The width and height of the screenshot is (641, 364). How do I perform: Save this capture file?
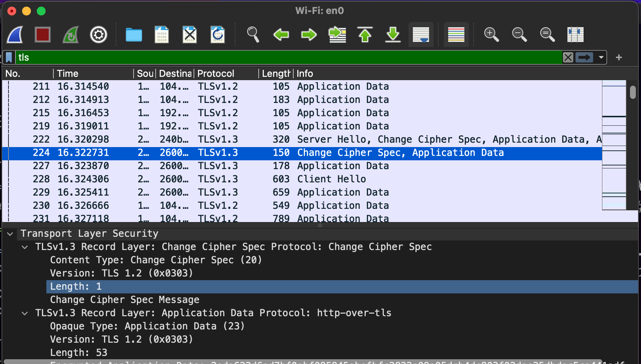pos(162,35)
